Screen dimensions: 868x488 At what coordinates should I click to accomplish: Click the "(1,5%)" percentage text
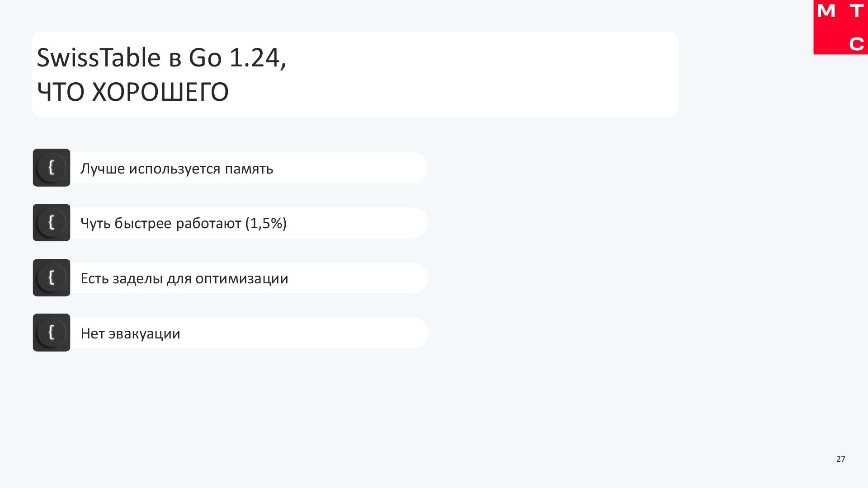[266, 223]
